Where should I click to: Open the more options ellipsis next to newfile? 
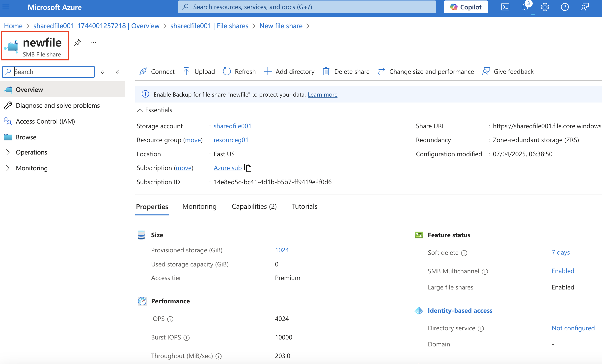point(93,43)
